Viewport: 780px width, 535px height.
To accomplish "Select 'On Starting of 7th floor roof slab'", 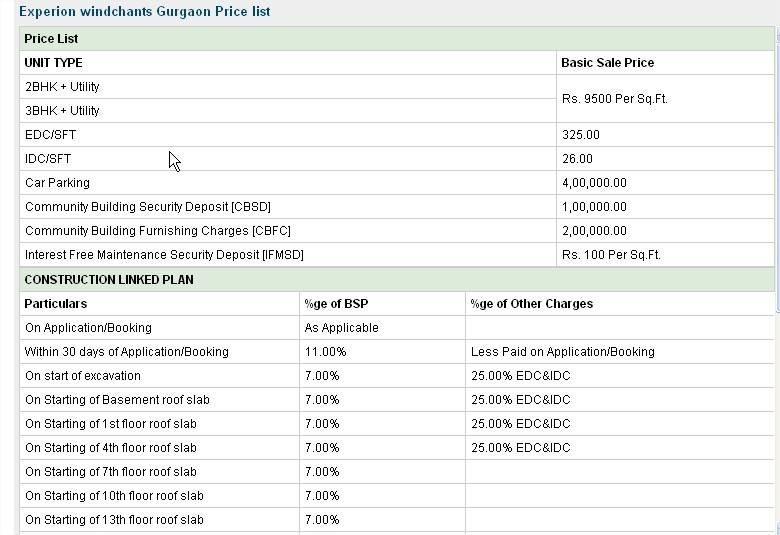I will (x=111, y=471).
